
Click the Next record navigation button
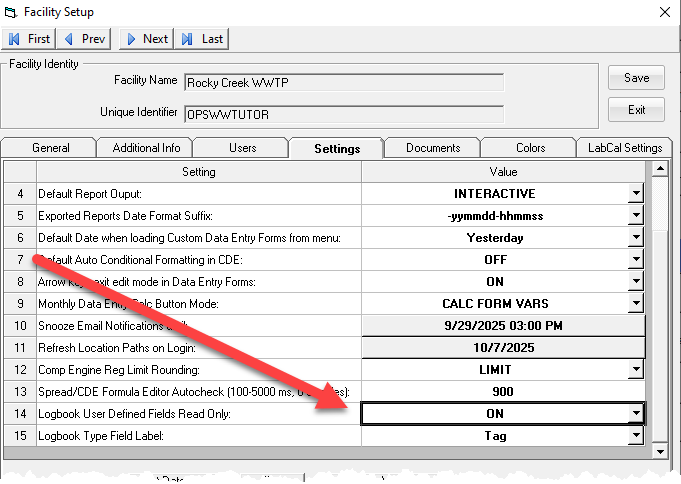coord(146,39)
